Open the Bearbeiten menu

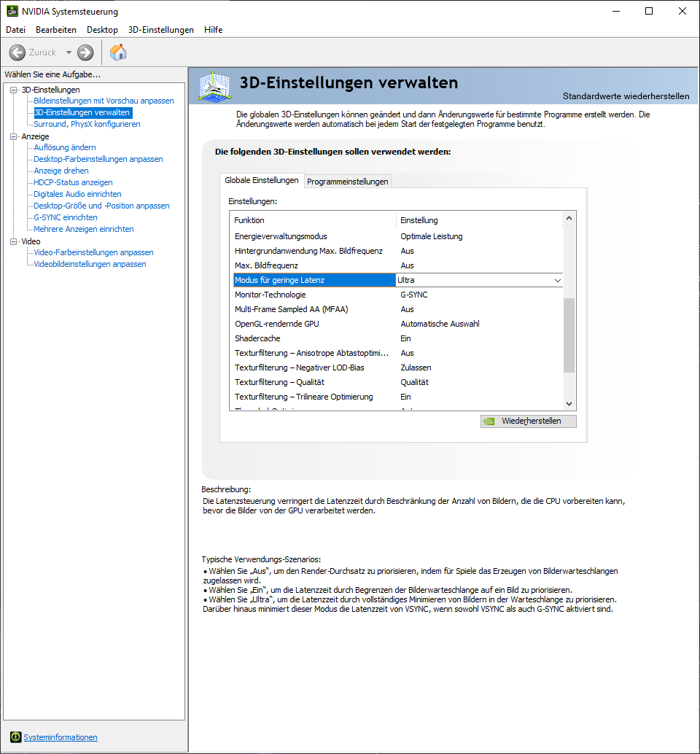[56, 30]
